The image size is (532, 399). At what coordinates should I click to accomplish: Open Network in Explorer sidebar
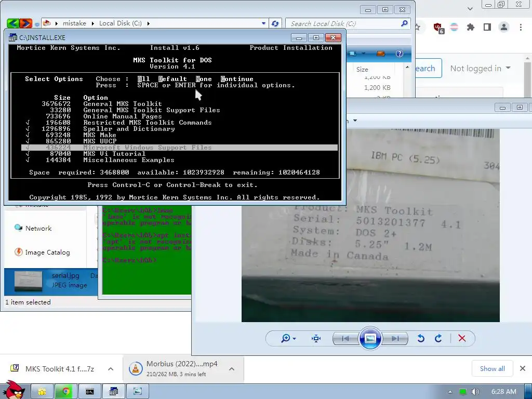pos(33,229)
